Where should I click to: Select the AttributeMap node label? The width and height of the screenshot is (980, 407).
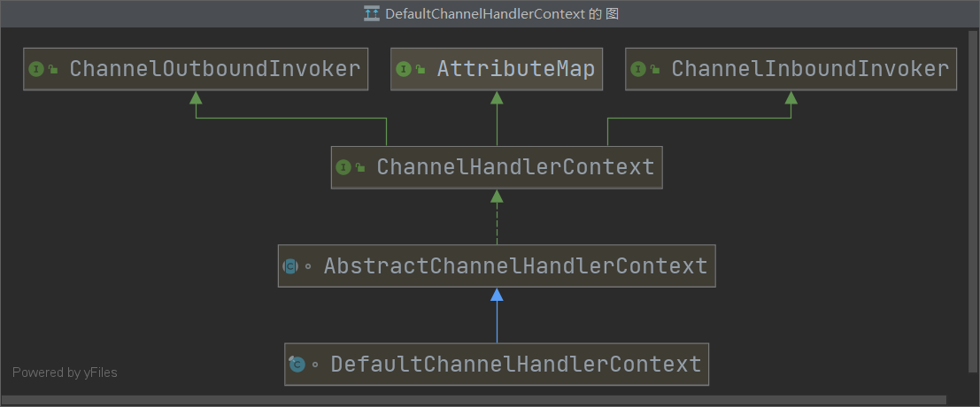pyautogui.click(x=515, y=69)
